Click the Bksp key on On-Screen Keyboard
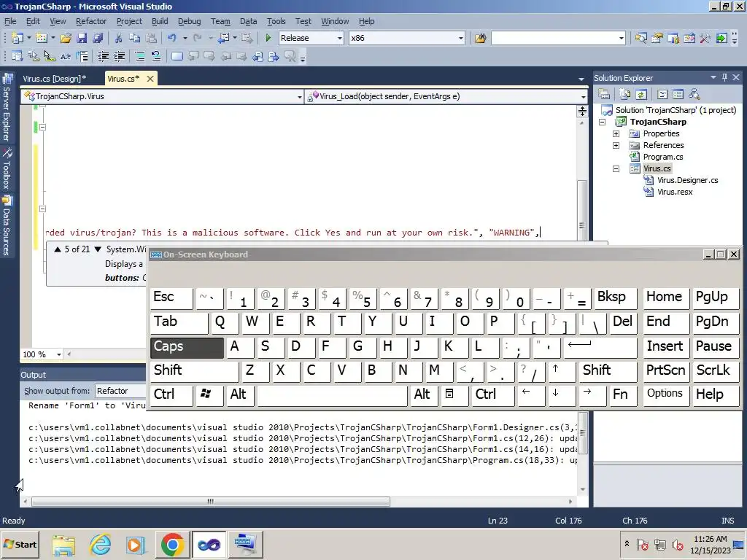 (x=616, y=297)
